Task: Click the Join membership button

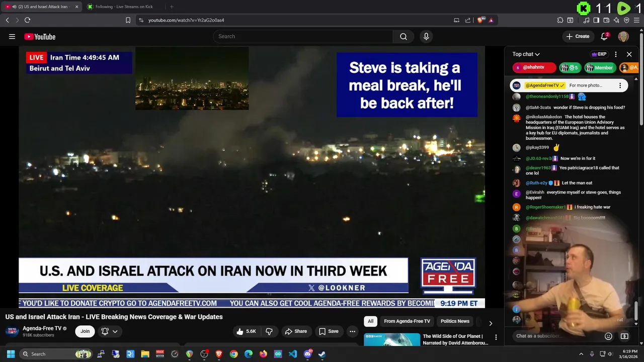Action: (x=85, y=331)
